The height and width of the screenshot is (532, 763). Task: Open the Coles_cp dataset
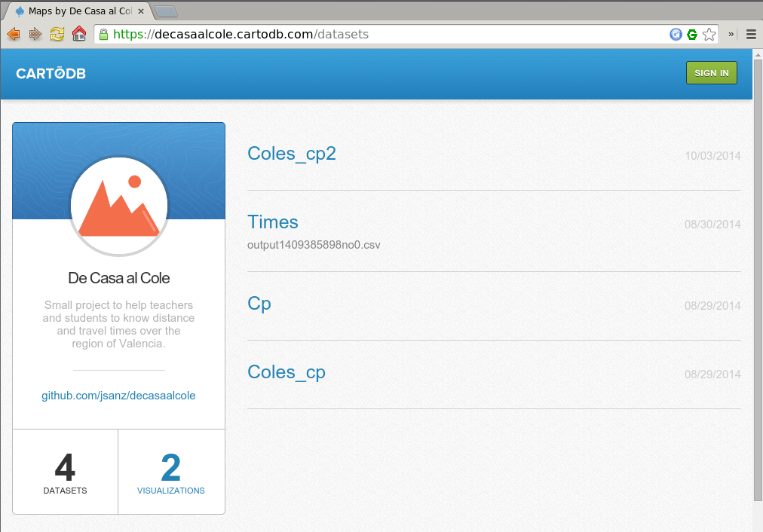(287, 372)
